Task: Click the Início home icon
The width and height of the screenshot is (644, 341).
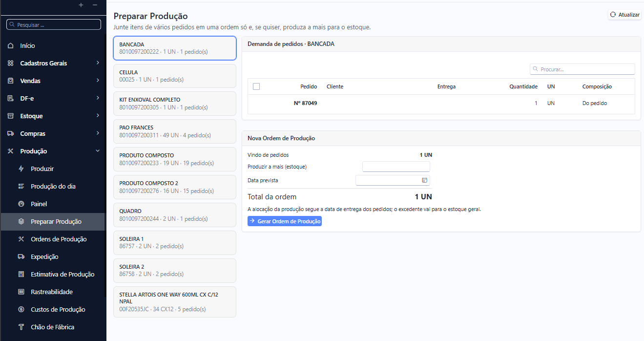Action: coord(11,45)
